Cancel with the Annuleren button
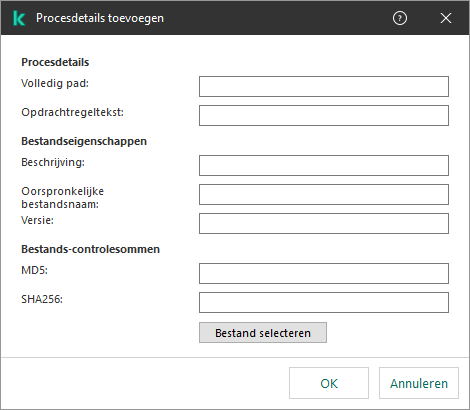Screen dimensions: 470x410 (419, 383)
